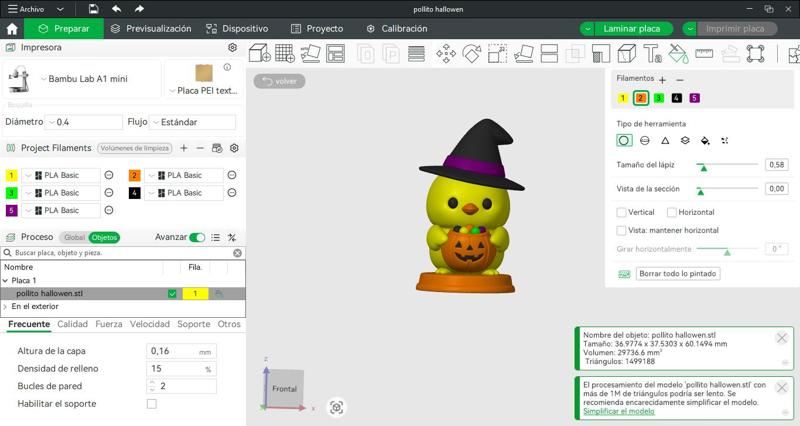Click the volver button
This screenshot has height=426, width=800.
tap(280, 81)
